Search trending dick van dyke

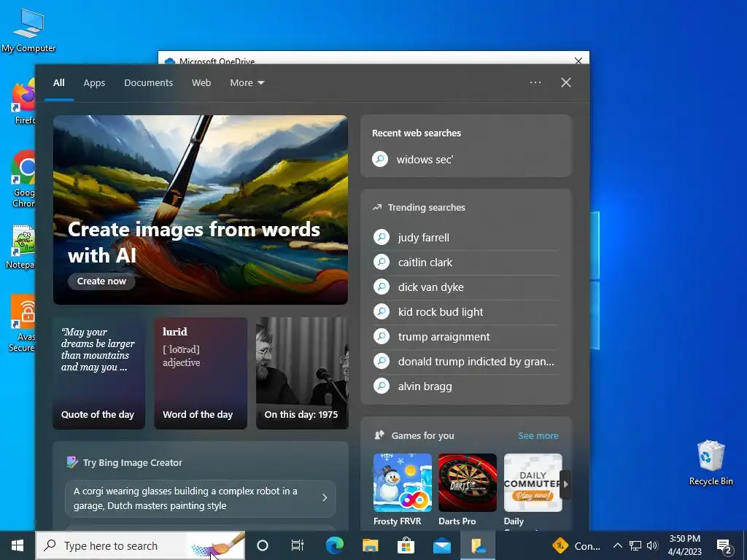click(x=466, y=287)
